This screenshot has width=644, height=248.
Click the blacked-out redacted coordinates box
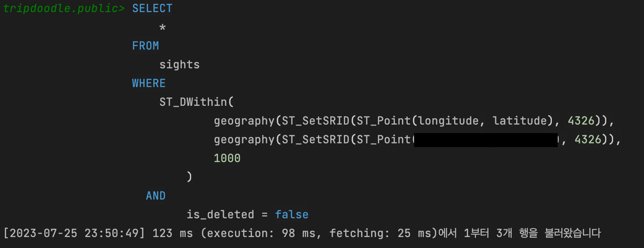[x=486, y=140]
